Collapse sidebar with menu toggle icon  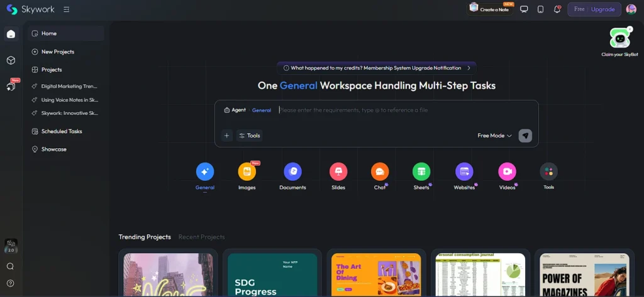(x=67, y=9)
